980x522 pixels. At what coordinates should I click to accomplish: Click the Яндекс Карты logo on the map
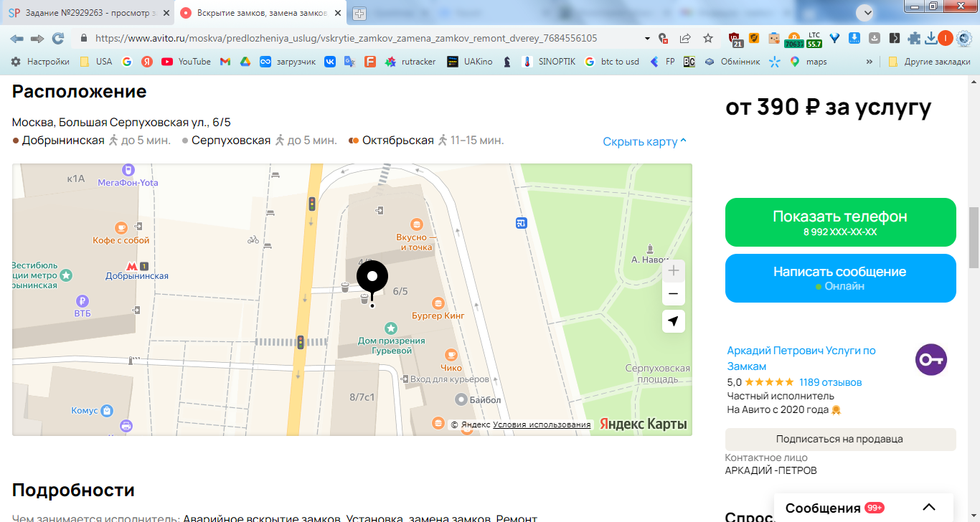click(x=644, y=424)
